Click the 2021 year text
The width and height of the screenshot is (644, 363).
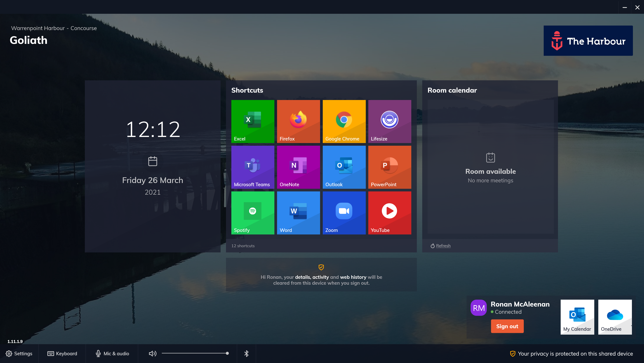point(153,192)
